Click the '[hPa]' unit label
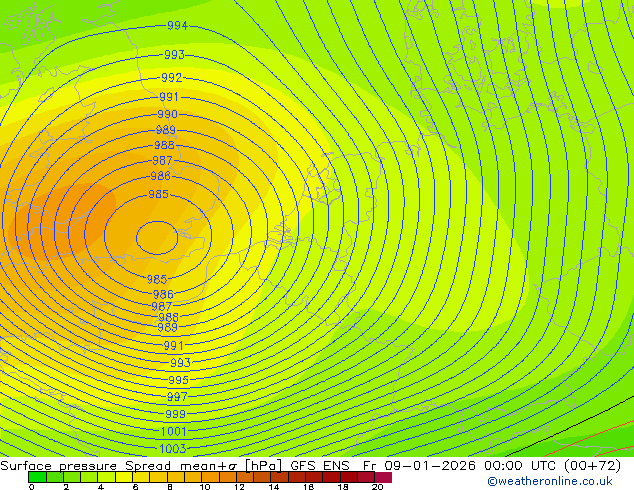Screen dimensions: 634x490 pos(264,466)
